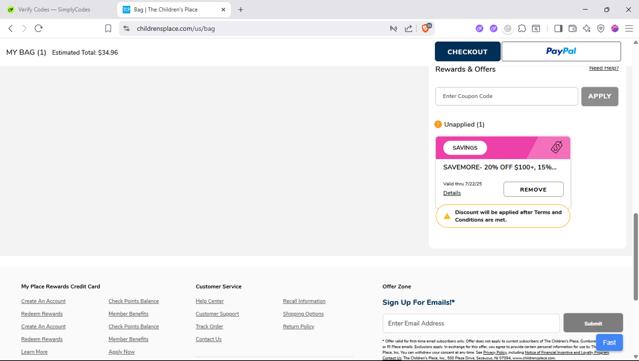This screenshot has width=639, height=361.
Task: Click the orange Unapplied alert icon
Action: point(438,124)
